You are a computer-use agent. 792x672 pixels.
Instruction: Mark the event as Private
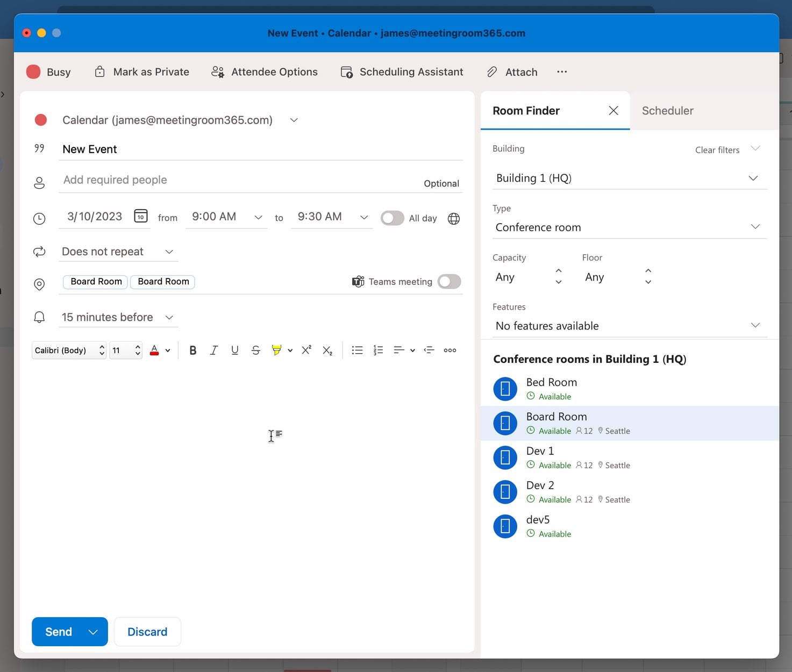coord(142,72)
